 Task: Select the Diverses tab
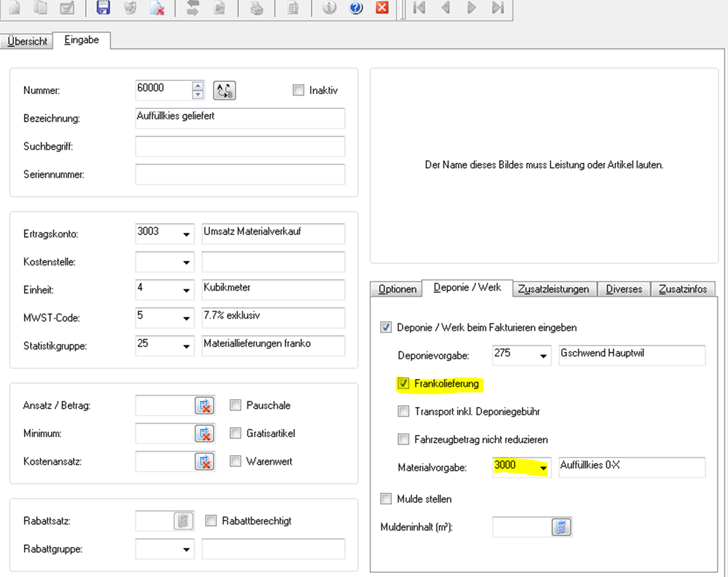(x=624, y=289)
